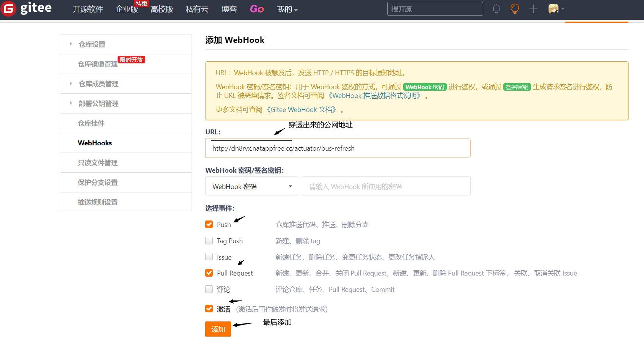Open the Gitee Go link
Screen dimensions: 644x337
[x=257, y=9]
